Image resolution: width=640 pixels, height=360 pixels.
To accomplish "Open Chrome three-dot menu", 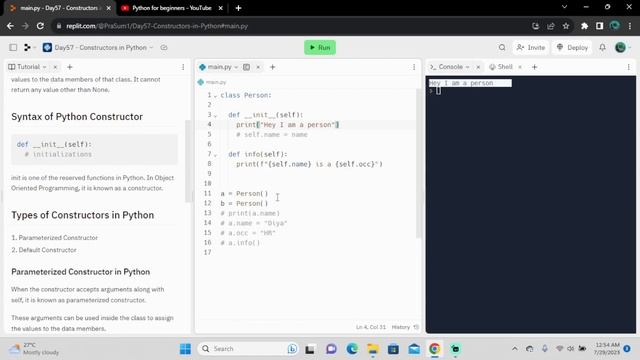I will 630,26.
